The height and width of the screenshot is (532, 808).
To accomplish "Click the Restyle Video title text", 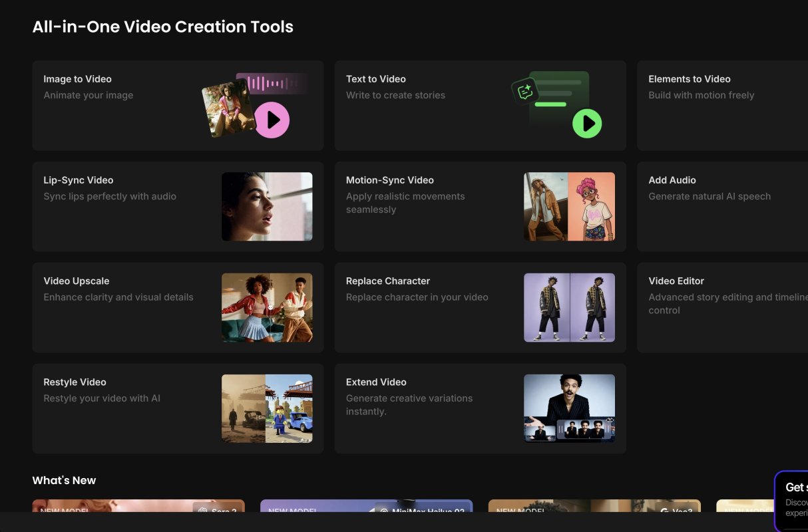I will [x=75, y=382].
